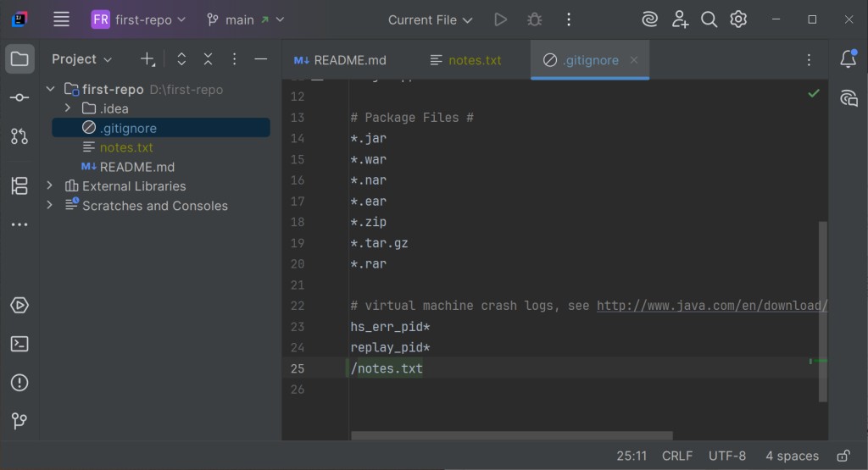Viewport: 868px width, 470px height.
Task: Open the Project view selector dropdown
Action: tap(81, 59)
